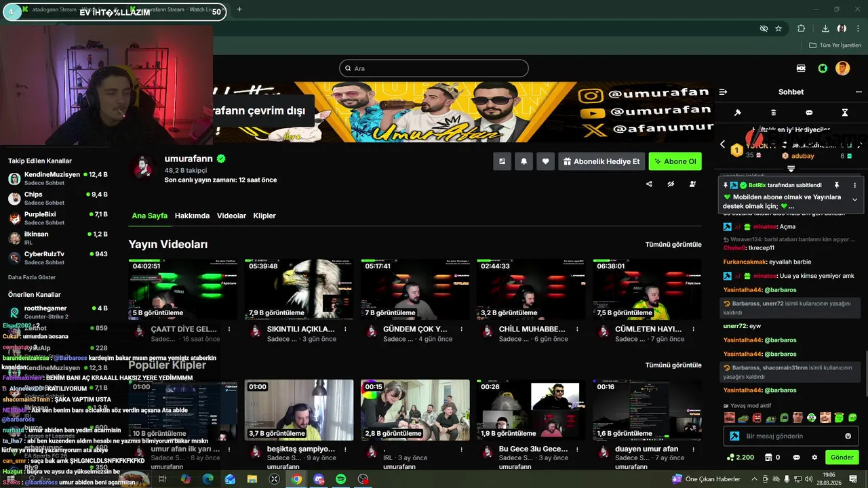Open the pinned message options dots

(854, 185)
